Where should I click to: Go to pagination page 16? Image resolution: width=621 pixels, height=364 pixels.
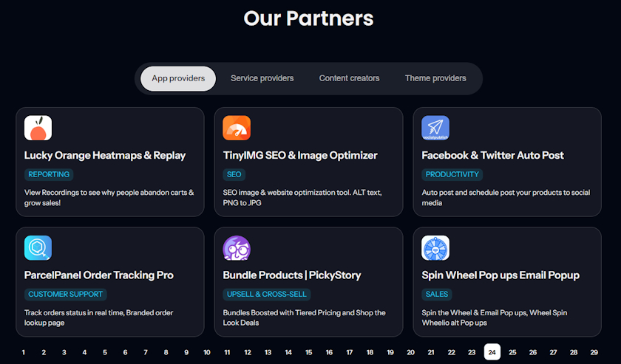329,352
